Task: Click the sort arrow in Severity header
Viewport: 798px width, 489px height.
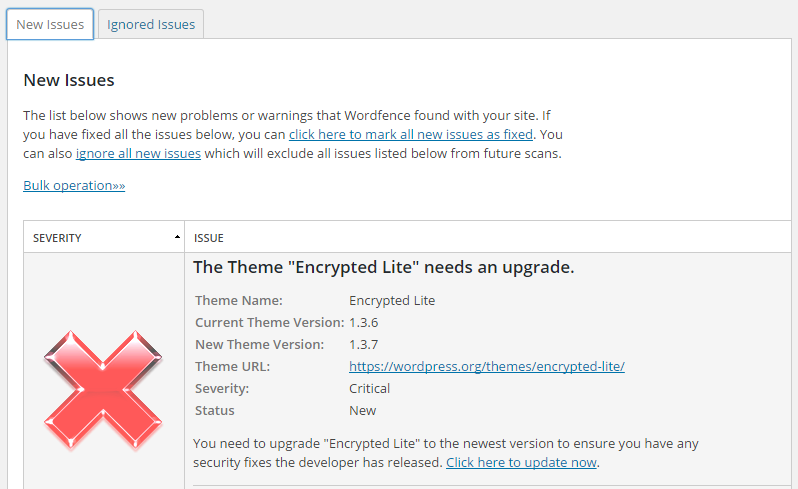Action: (x=177, y=237)
